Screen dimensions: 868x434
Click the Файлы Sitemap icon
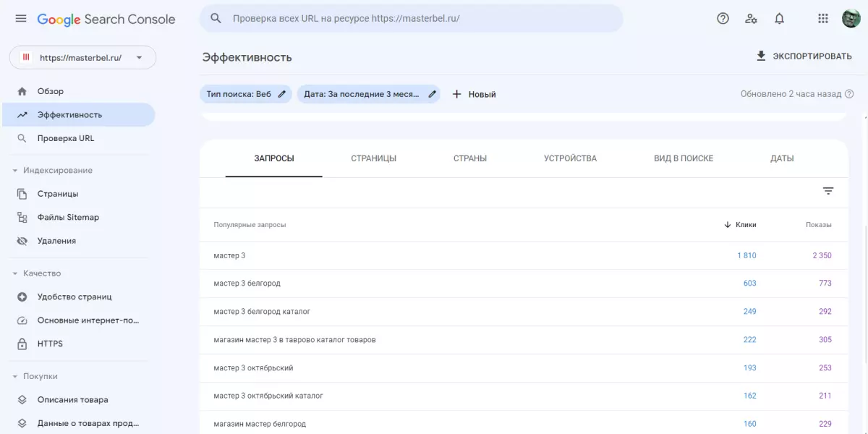coord(22,217)
